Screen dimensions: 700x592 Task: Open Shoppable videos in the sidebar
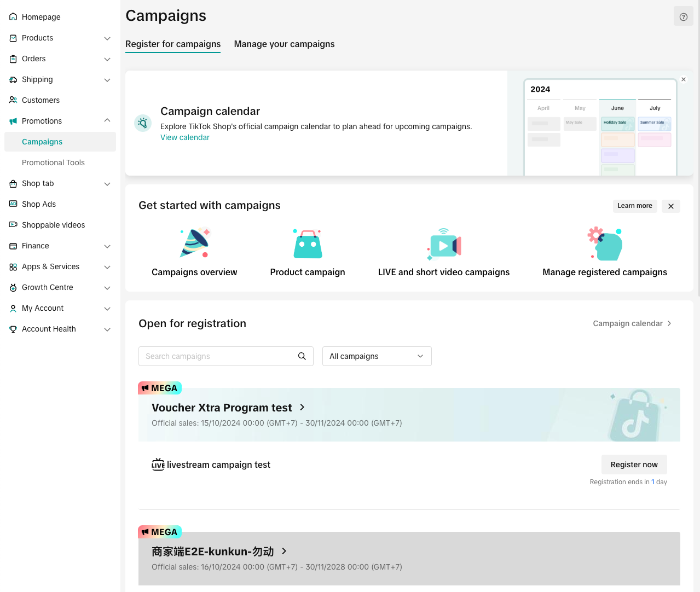point(53,225)
